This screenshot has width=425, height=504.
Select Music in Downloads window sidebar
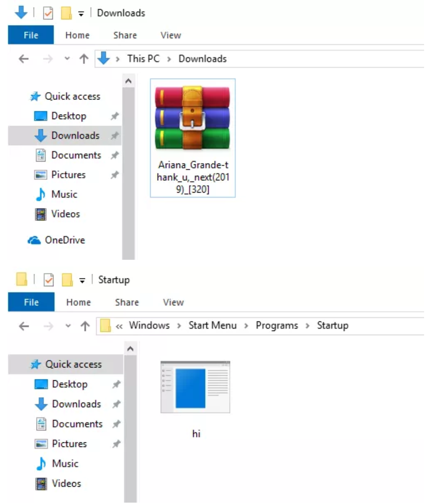coord(65,194)
